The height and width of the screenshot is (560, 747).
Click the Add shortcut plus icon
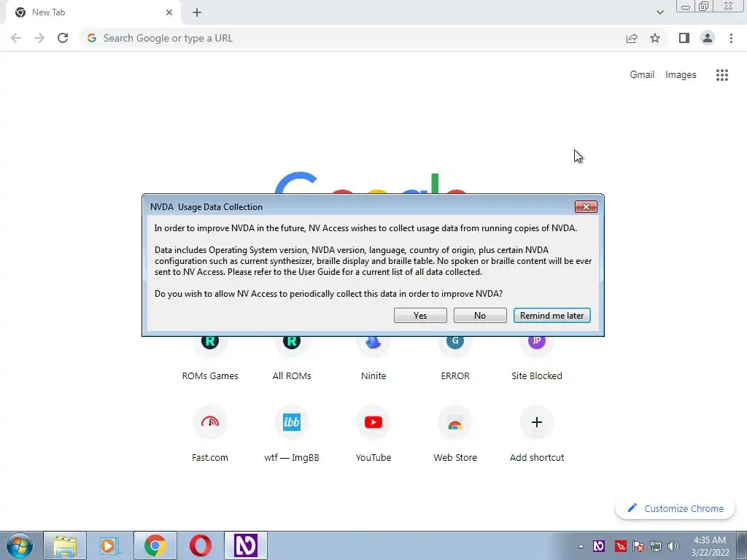point(537,422)
